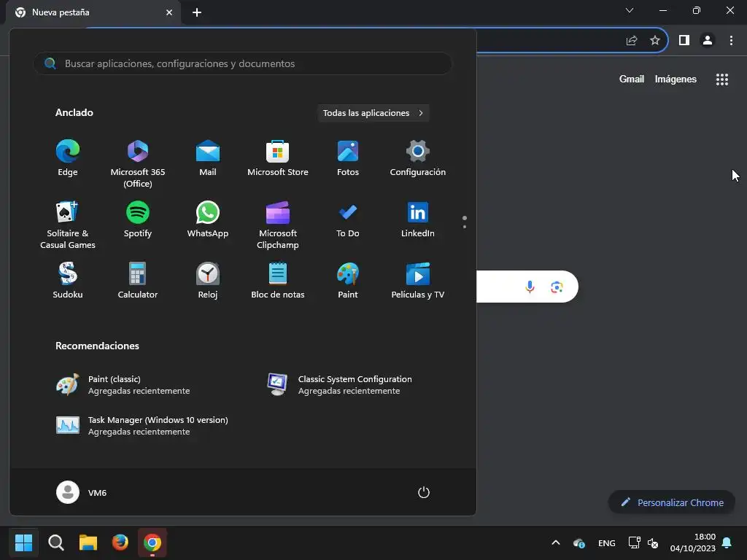Launch Spotify from pinned apps
This screenshot has height=560, width=747.
point(138,219)
